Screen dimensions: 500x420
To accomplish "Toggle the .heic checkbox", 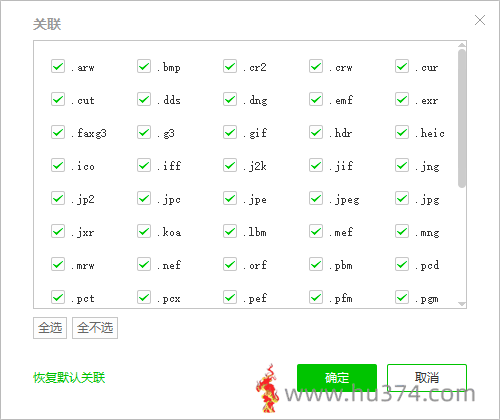I will point(402,132).
